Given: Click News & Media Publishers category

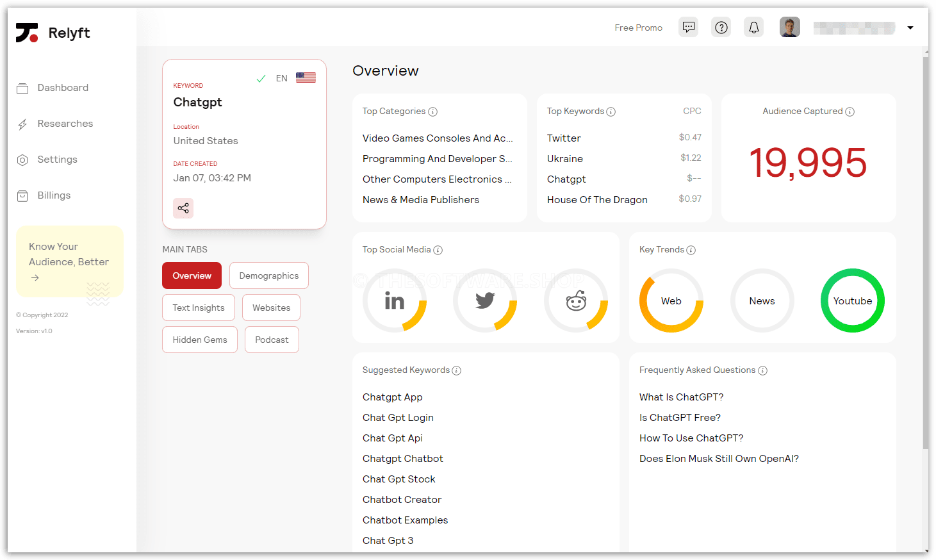Looking at the screenshot, I should tap(421, 200).
